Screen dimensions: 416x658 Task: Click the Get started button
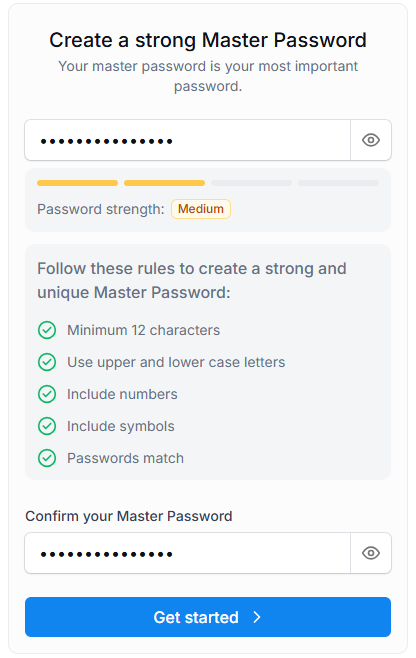coord(208,617)
